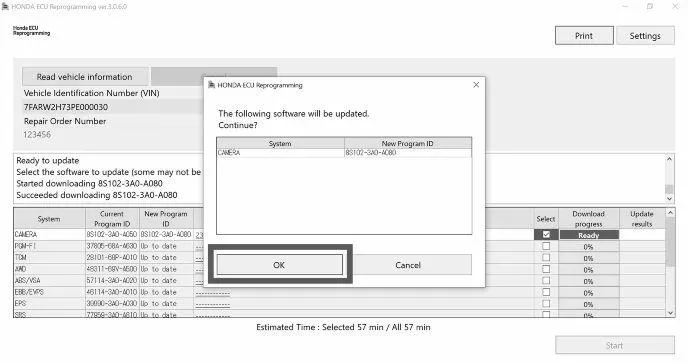Check the EPS row select checkbox
Viewport: 688px width, 363px height.
[546, 303]
